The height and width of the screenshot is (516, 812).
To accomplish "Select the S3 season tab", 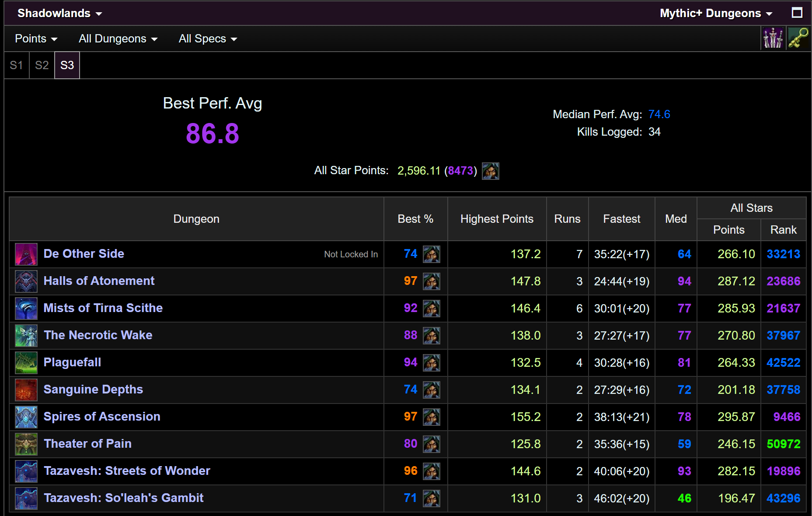I will pyautogui.click(x=67, y=65).
